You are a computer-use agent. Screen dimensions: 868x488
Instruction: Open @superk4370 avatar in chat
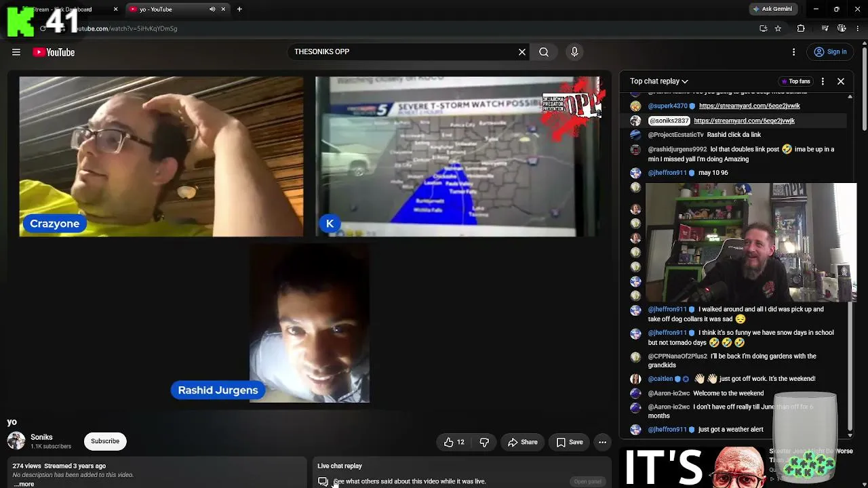tap(635, 106)
